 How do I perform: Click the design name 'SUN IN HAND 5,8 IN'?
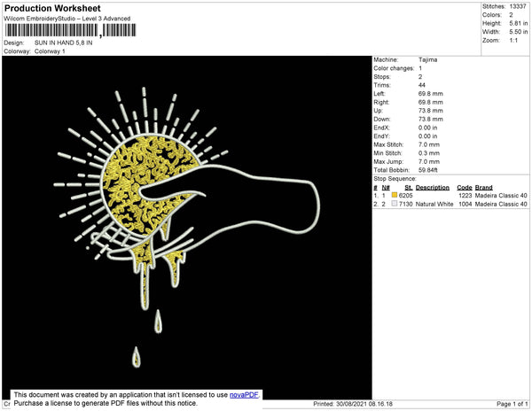click(64, 43)
